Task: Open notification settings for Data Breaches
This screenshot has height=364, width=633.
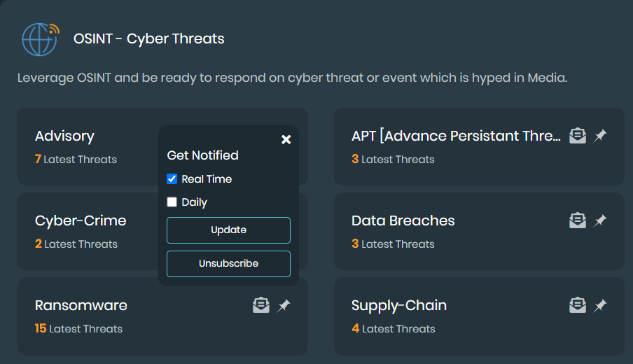Action: coord(577,220)
